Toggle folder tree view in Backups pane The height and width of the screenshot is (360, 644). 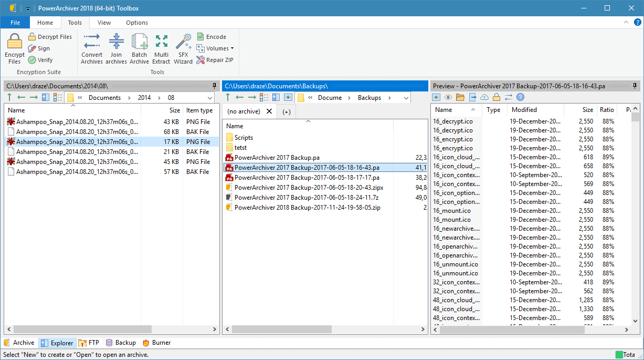coord(276,97)
